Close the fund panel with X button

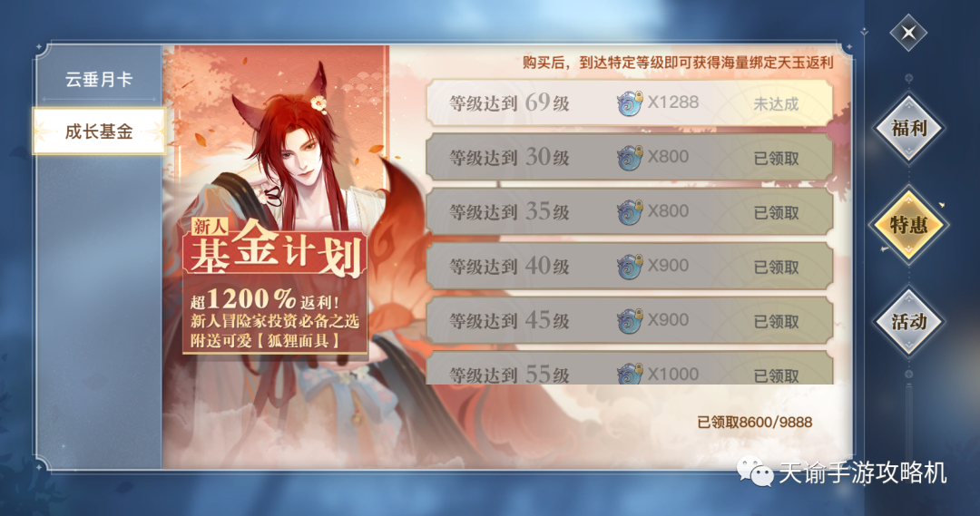(908, 32)
